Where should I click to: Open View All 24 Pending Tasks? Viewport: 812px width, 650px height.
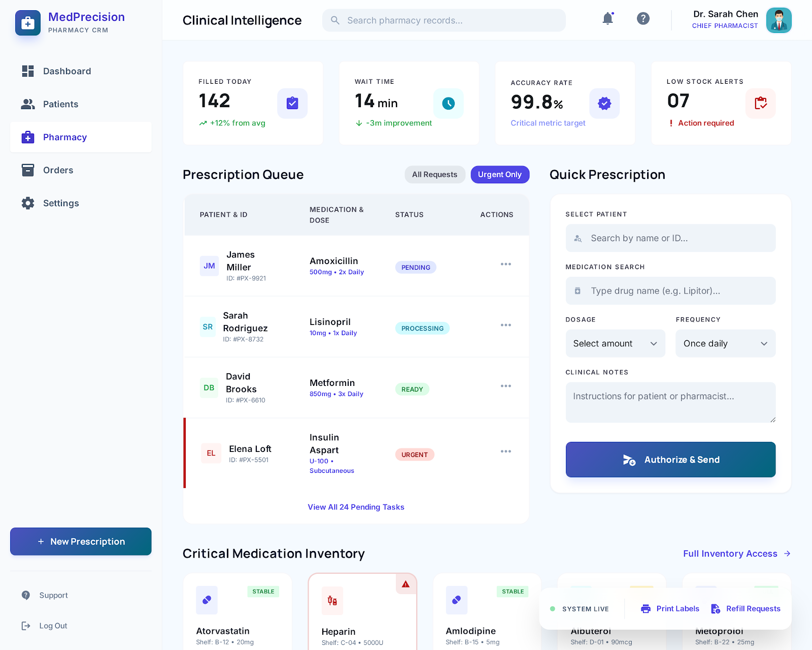coord(356,507)
